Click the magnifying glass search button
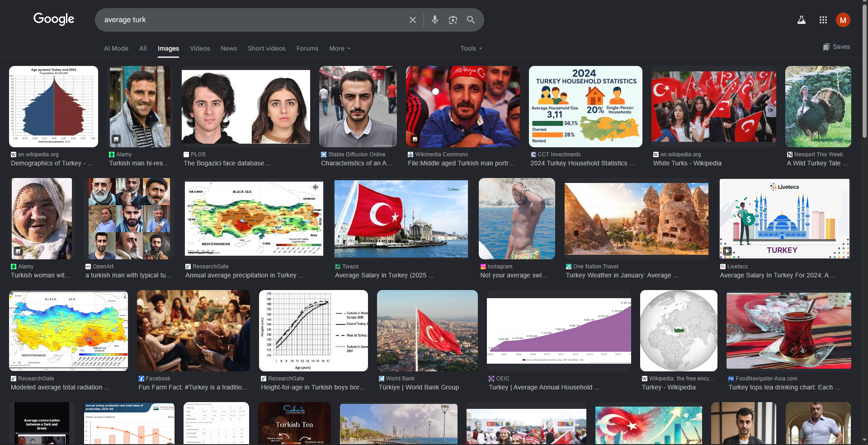868x445 pixels. click(x=471, y=20)
